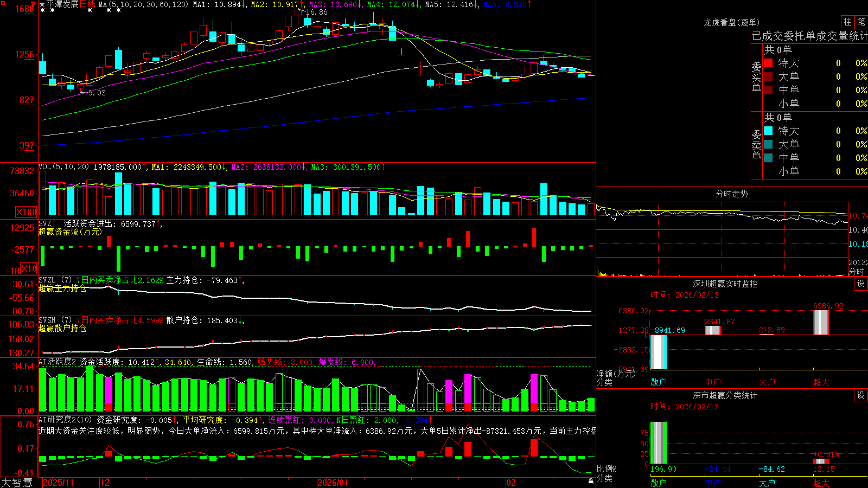This screenshot has height=488, width=868.
Task: Click the 超赢资金流(万元) caption
Action: coord(70,232)
